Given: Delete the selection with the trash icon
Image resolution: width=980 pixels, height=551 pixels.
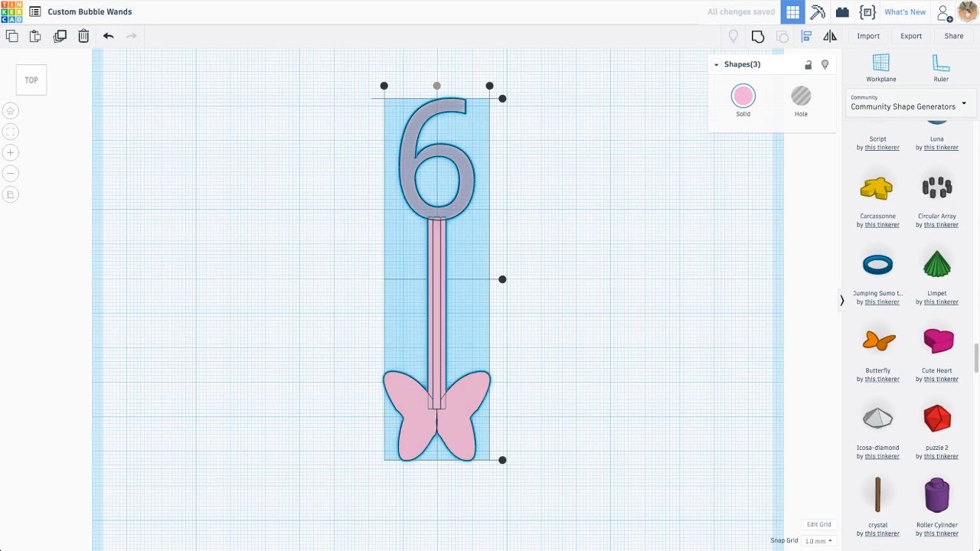Looking at the screenshot, I should pos(83,35).
